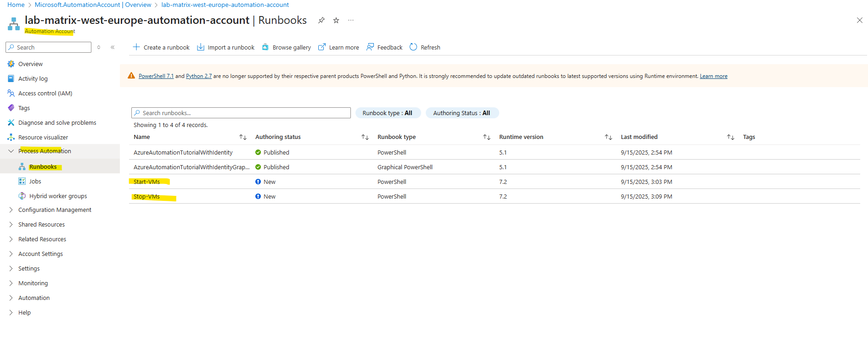Select Hybrid worker groups
Viewport: 868px width, 338px height.
click(x=58, y=196)
